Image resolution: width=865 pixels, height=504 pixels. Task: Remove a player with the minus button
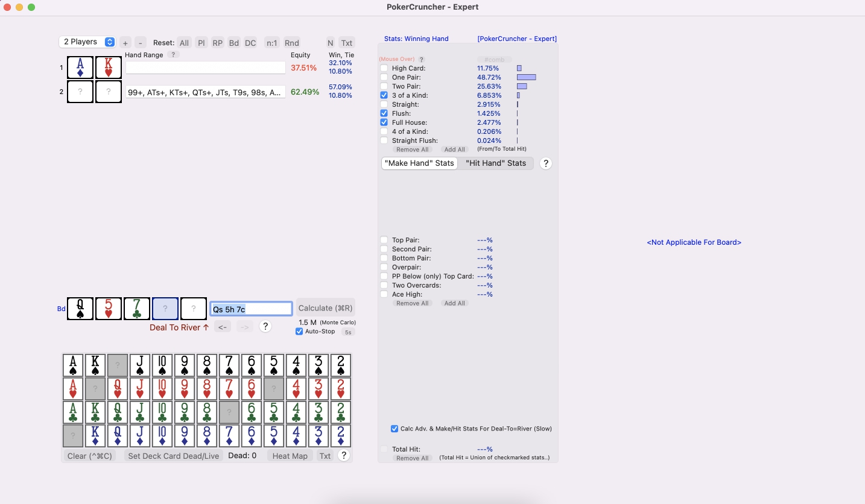[x=141, y=43]
